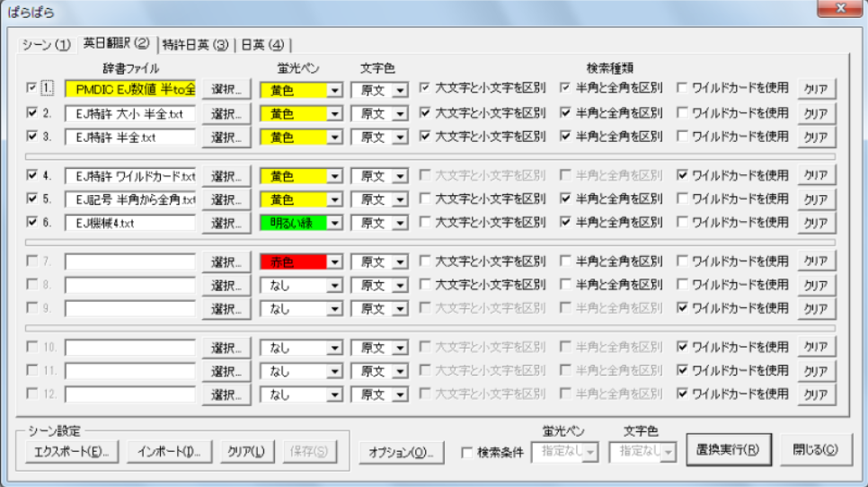
Task: Open the オプション(O) dialog
Action: click(402, 452)
